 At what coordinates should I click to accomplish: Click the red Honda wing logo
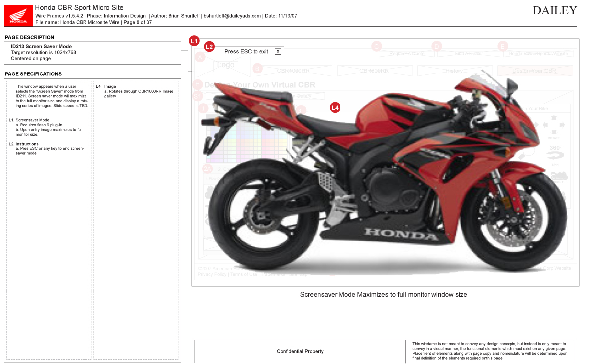pos(19,16)
